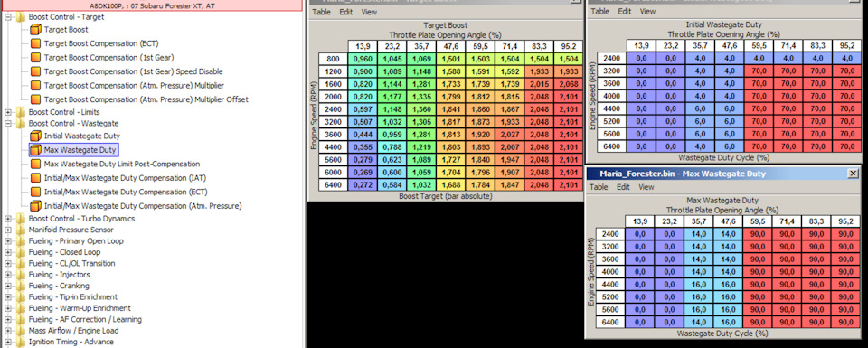Expand the Fueling - Closed Loop category
This screenshot has width=868, height=348.
click(x=8, y=252)
